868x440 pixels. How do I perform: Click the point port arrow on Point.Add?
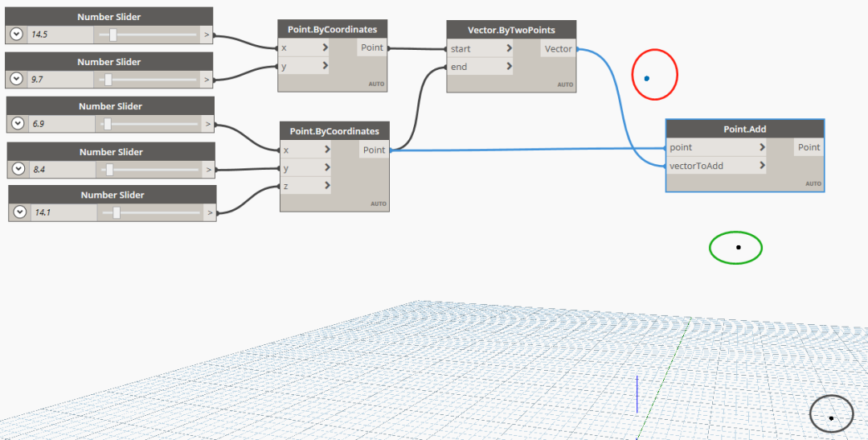762,147
